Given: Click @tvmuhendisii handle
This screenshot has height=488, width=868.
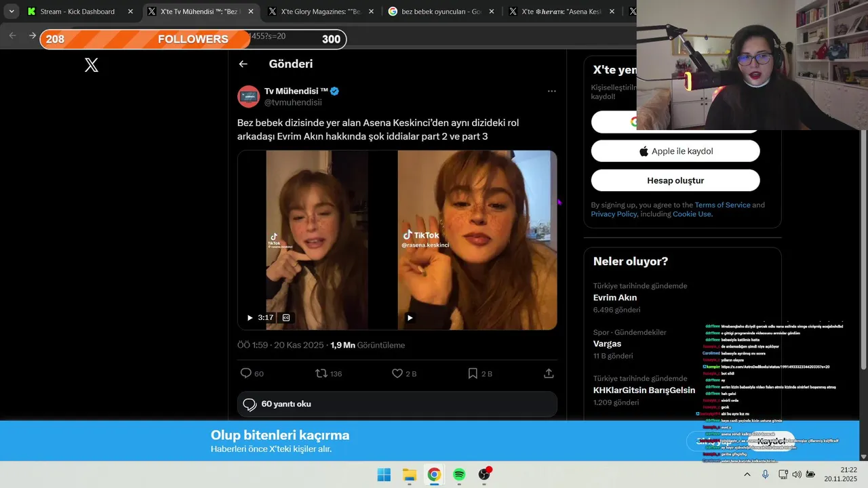Looking at the screenshot, I should [293, 102].
